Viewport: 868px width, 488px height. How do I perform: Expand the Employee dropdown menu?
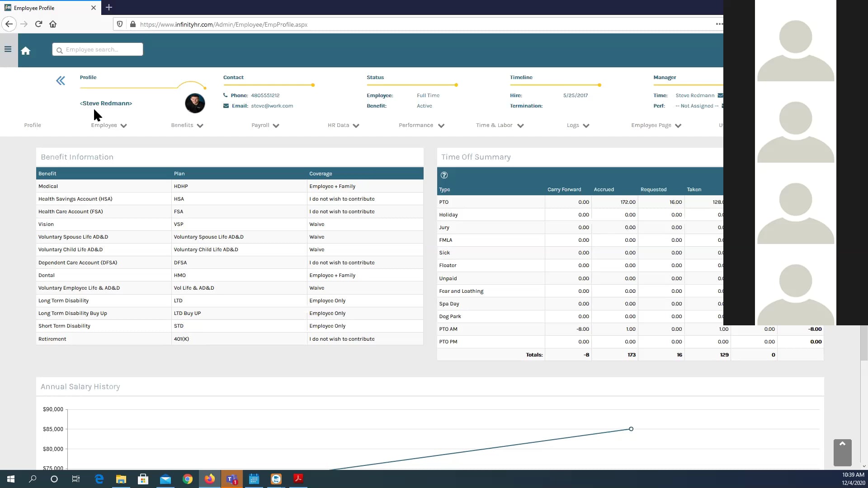108,125
